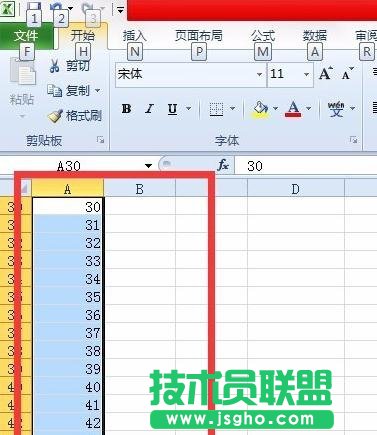
Task: Open underline style dropdown arrow
Action: (x=188, y=109)
